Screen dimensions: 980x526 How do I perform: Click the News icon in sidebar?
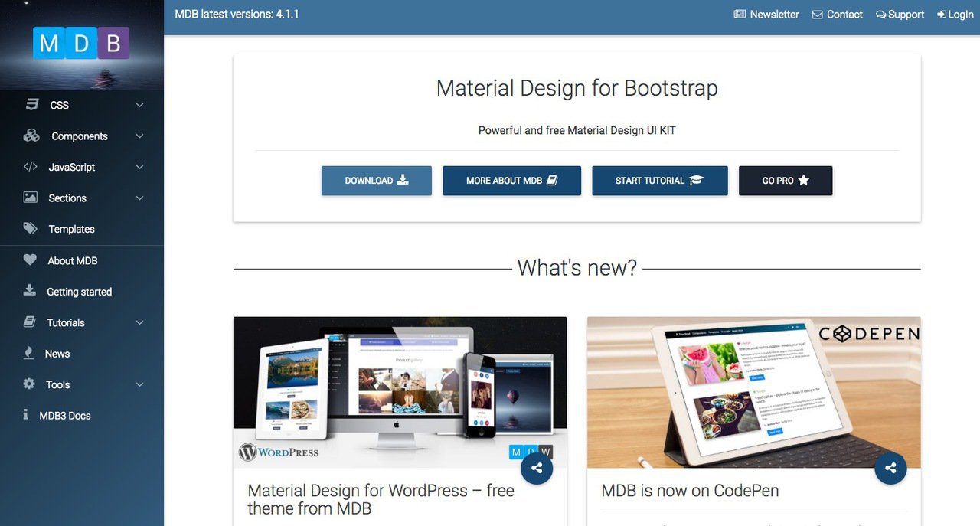click(x=29, y=353)
